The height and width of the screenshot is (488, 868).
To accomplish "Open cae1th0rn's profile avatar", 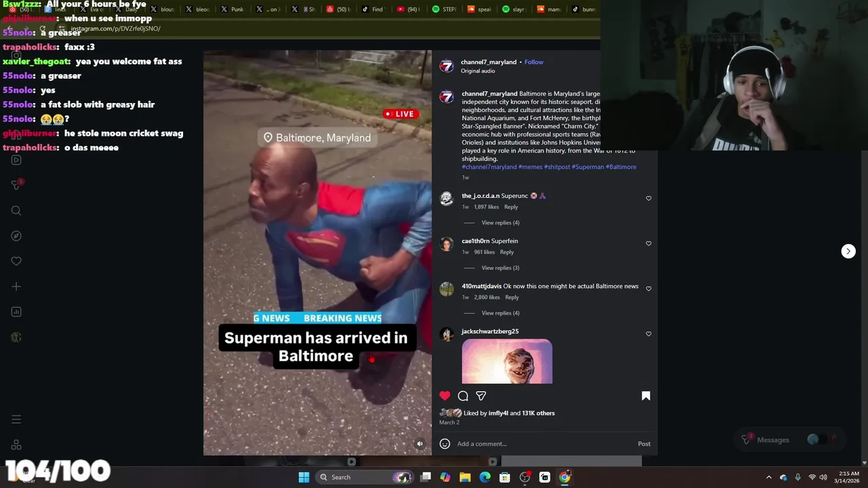I will coord(446,243).
